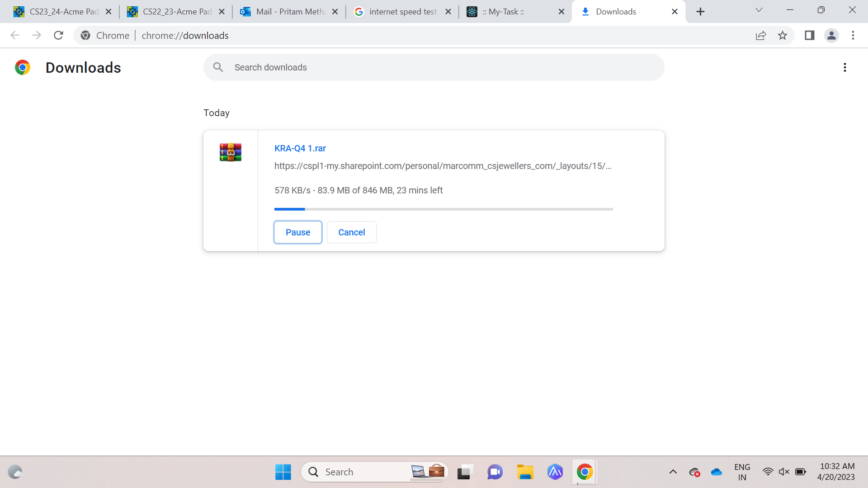Cancel the KRA-Q4 1.rar download
This screenshot has height=488, width=868.
[x=352, y=232]
